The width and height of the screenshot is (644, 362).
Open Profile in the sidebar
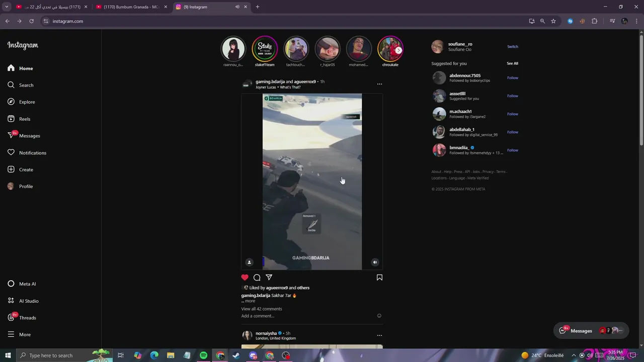20,187
